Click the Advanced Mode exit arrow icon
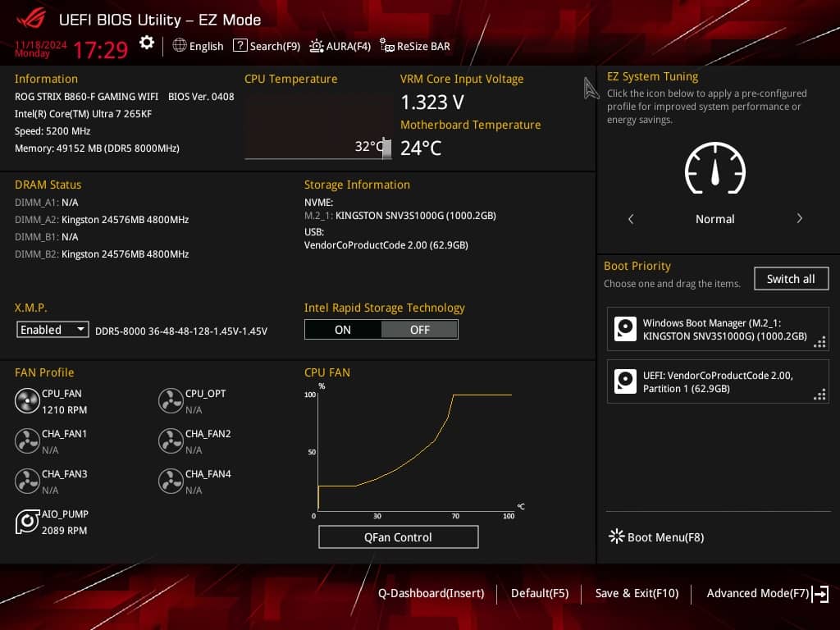The width and height of the screenshot is (840, 630). (820, 594)
